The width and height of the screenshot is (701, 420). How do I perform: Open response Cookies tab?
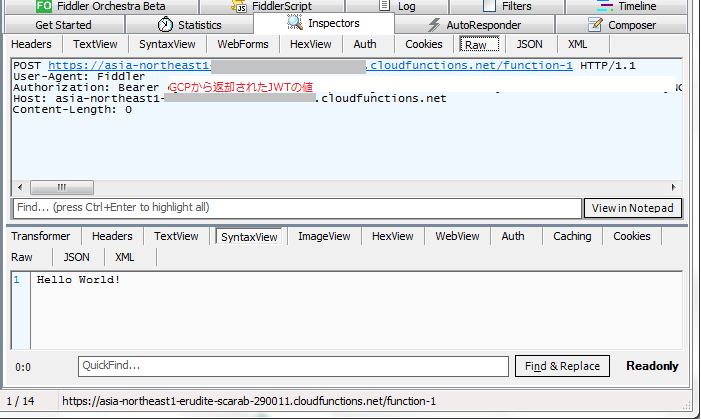(x=632, y=236)
